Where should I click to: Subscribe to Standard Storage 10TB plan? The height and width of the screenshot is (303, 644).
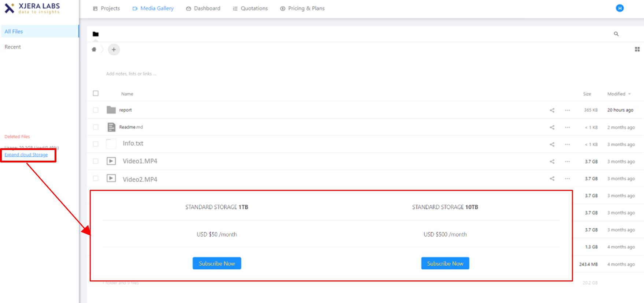[x=445, y=263]
